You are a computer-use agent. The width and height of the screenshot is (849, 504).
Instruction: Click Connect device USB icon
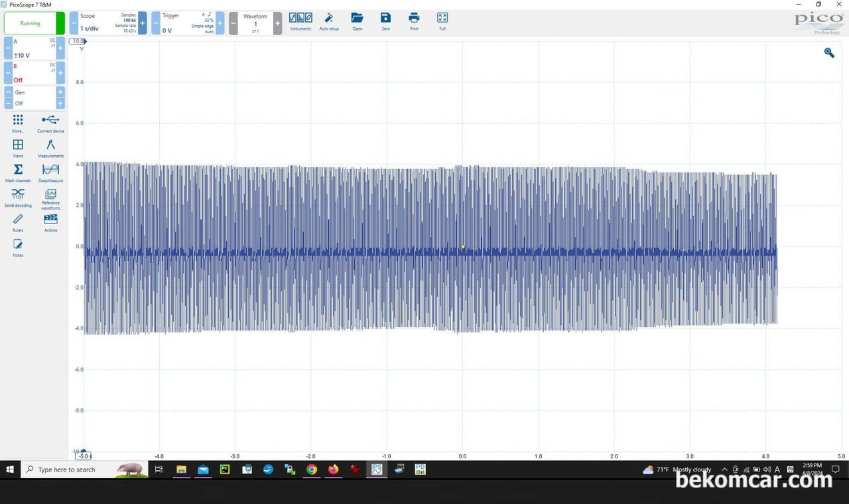50,123
